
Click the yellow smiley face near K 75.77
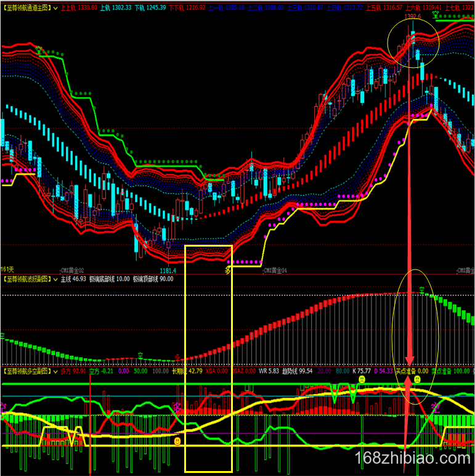[362, 380]
